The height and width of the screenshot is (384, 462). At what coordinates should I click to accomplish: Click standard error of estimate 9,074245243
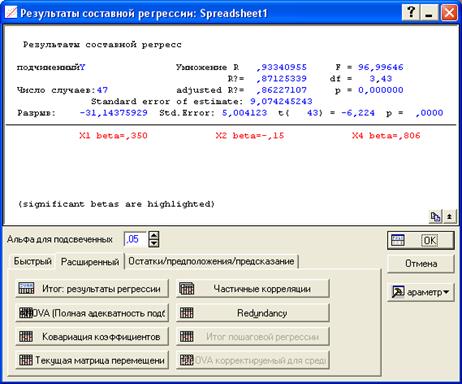point(281,101)
